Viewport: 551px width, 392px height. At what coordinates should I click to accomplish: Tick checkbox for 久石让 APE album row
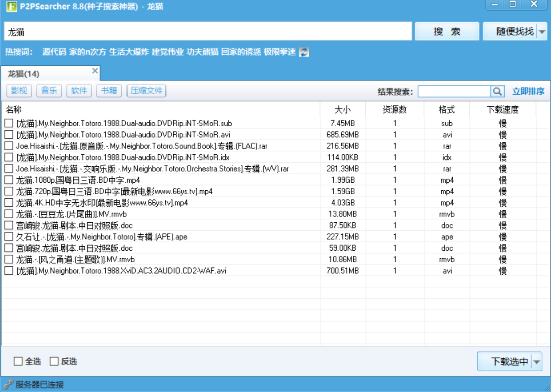point(9,236)
